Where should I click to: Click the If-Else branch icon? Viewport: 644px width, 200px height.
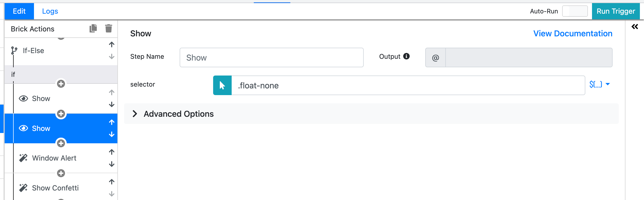14,51
